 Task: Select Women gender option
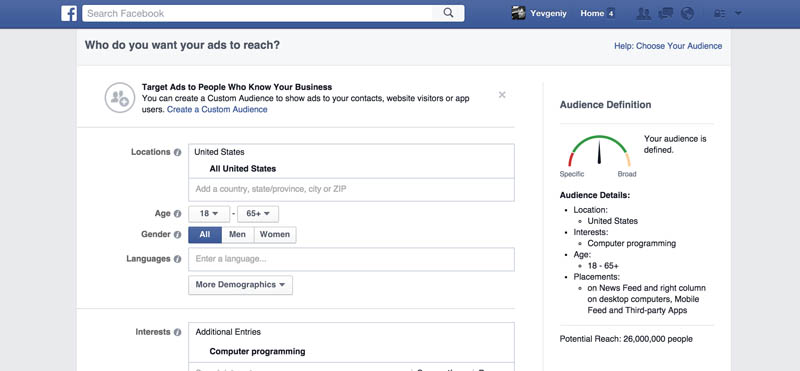click(275, 235)
